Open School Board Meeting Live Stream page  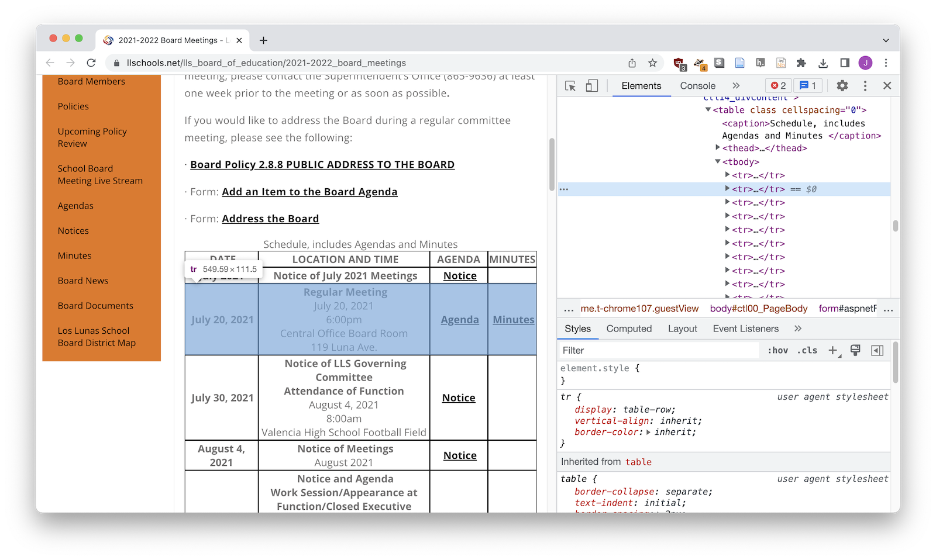[100, 175]
